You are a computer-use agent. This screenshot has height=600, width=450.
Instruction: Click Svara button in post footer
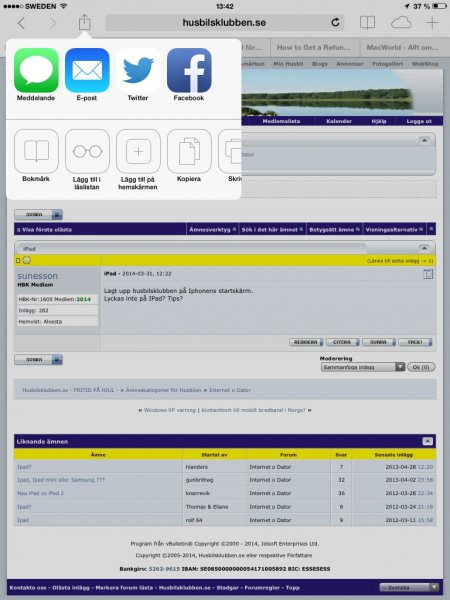pos(379,342)
